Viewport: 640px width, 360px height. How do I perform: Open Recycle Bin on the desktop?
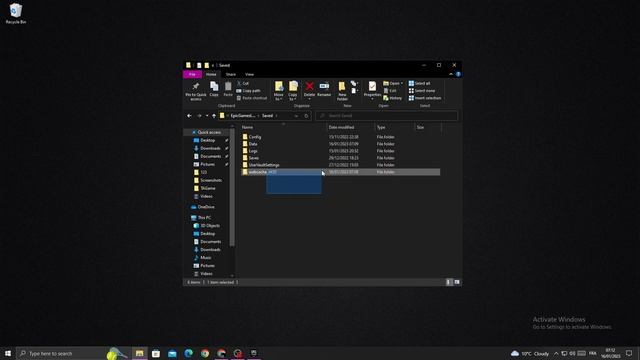(16, 13)
